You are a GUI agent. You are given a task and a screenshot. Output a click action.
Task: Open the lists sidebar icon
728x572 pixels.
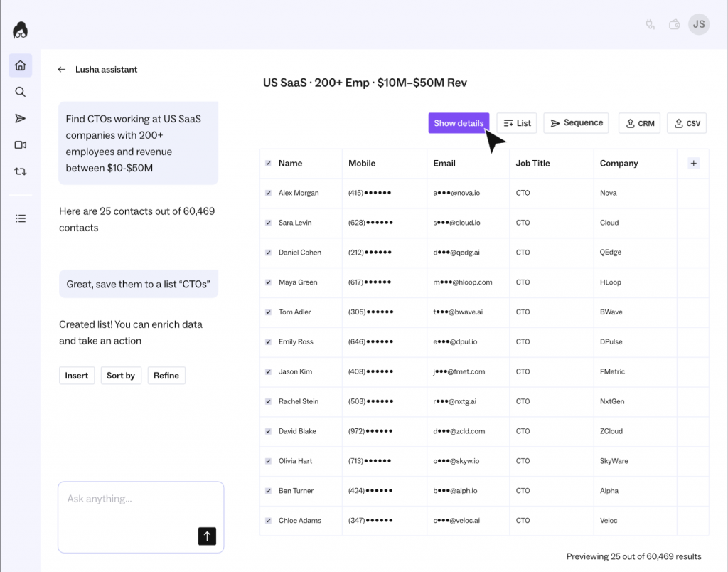click(21, 218)
